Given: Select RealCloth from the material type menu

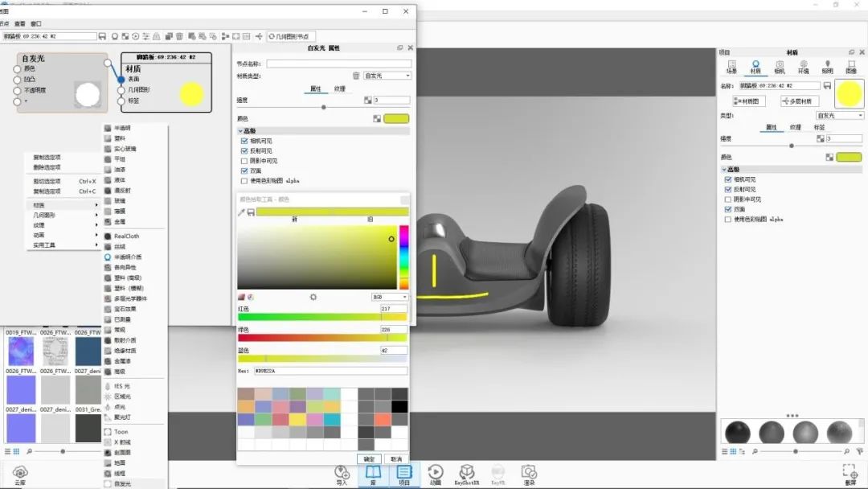Looking at the screenshot, I should tap(126, 236).
